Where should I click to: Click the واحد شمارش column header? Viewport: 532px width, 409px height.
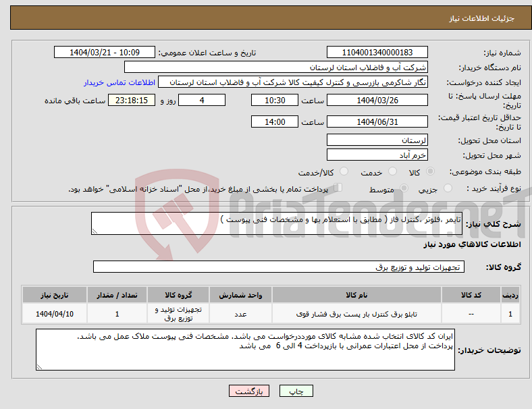tap(240, 295)
